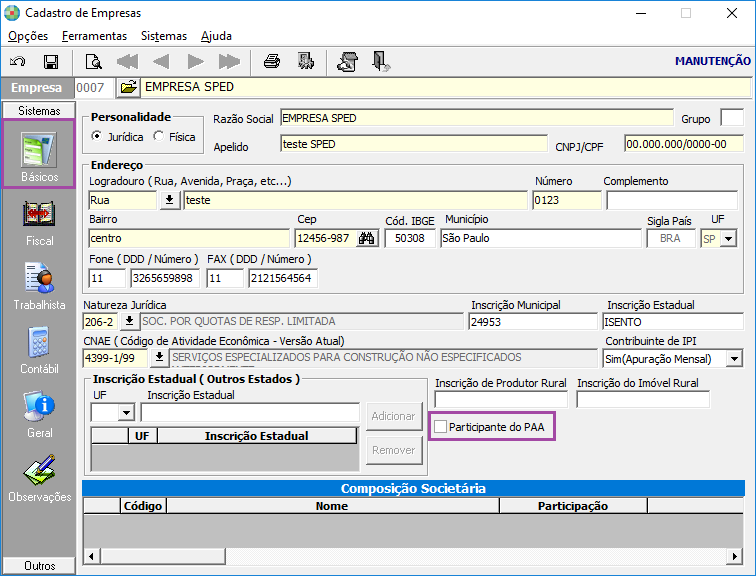
Task: Toggle Participante do PAA checkbox
Action: click(x=440, y=427)
